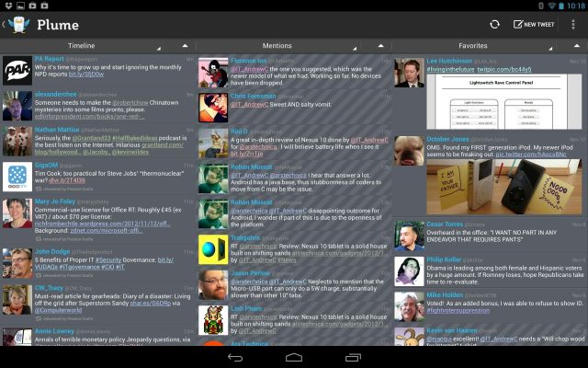The height and width of the screenshot is (368, 588).
Task: Open pic.twitter.com link in October Jones tweet
Action: coord(531,155)
